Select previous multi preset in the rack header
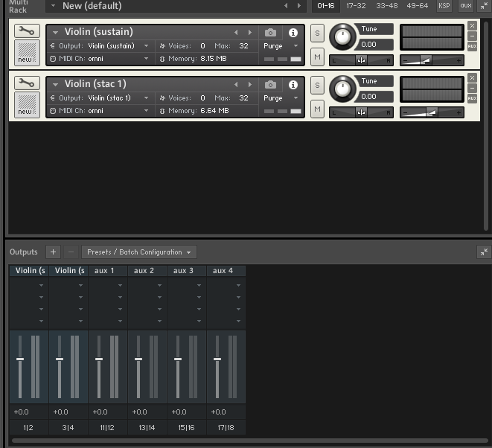 (x=286, y=6)
